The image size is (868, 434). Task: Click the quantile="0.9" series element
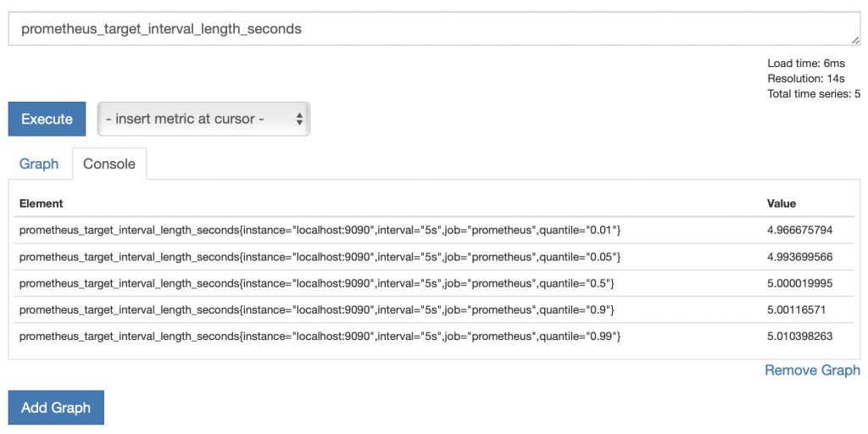pyautogui.click(x=316, y=309)
